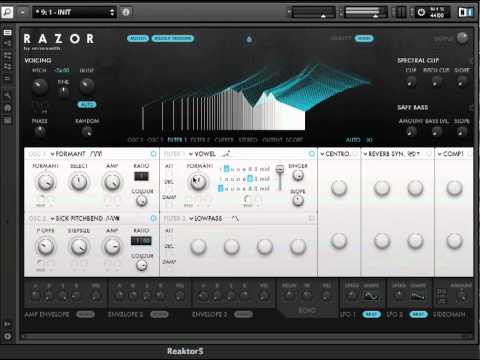
Task: Select OSC 1 view tab under spectrum
Action: pyautogui.click(x=135, y=140)
